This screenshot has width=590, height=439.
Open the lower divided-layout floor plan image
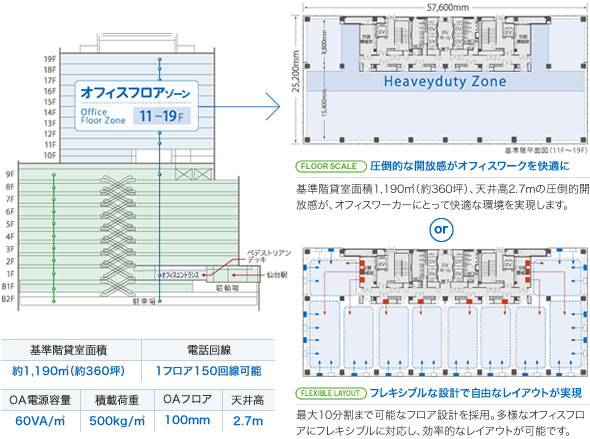(x=446, y=312)
